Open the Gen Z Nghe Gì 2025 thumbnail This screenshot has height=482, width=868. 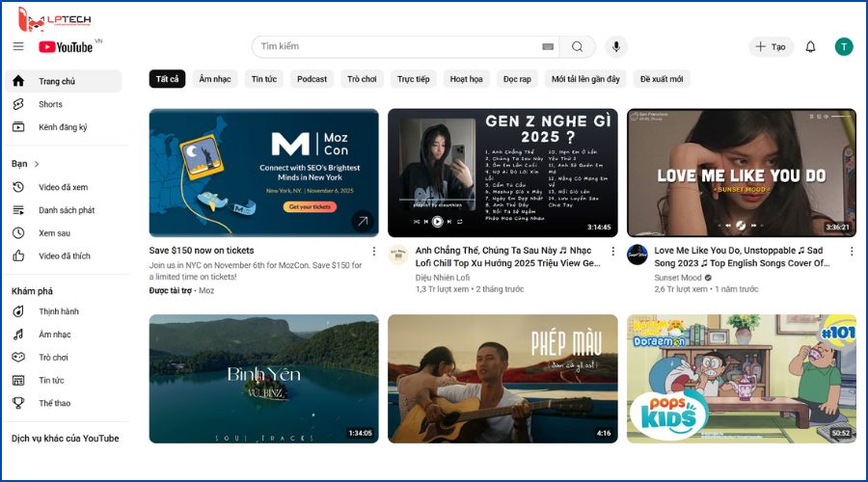[x=502, y=173]
